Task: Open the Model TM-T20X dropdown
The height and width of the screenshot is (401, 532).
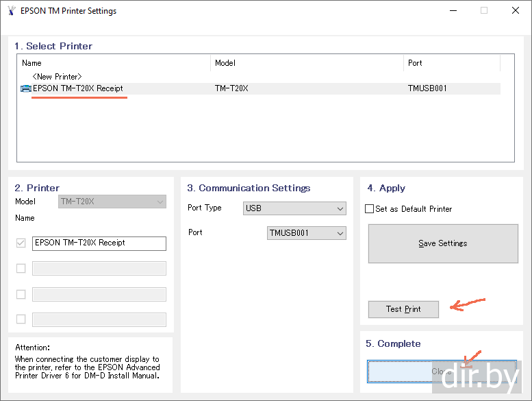Action: tap(112, 202)
